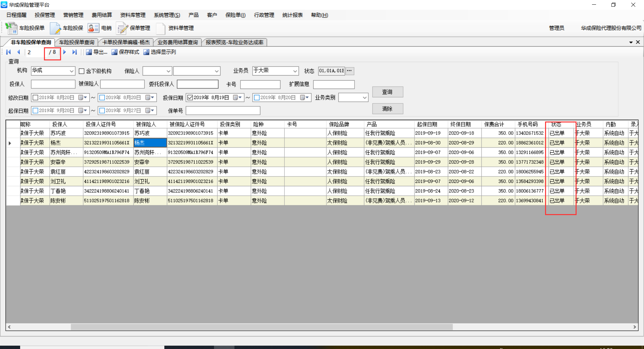
Task: Uncheck the 投保日期 start date checkbox
Action: point(190,98)
